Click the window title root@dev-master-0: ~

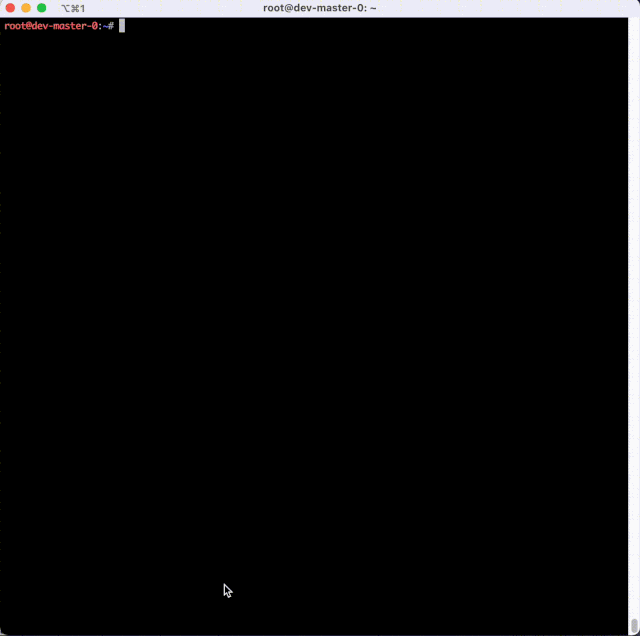pos(319,8)
